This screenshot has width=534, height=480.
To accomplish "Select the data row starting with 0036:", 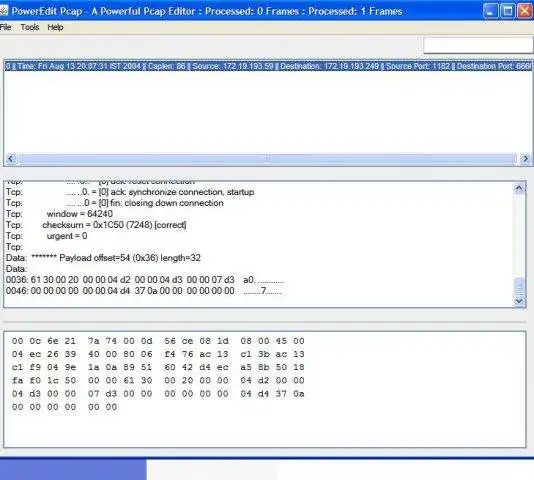I will (145, 280).
